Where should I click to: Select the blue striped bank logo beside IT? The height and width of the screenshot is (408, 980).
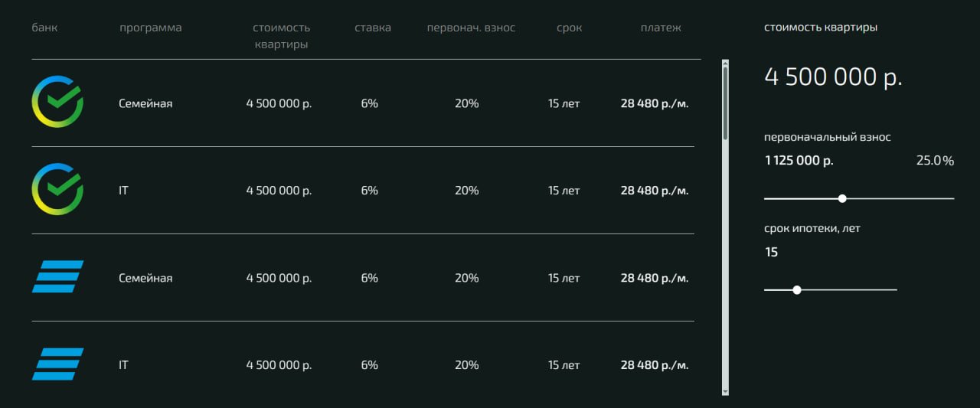(x=57, y=364)
